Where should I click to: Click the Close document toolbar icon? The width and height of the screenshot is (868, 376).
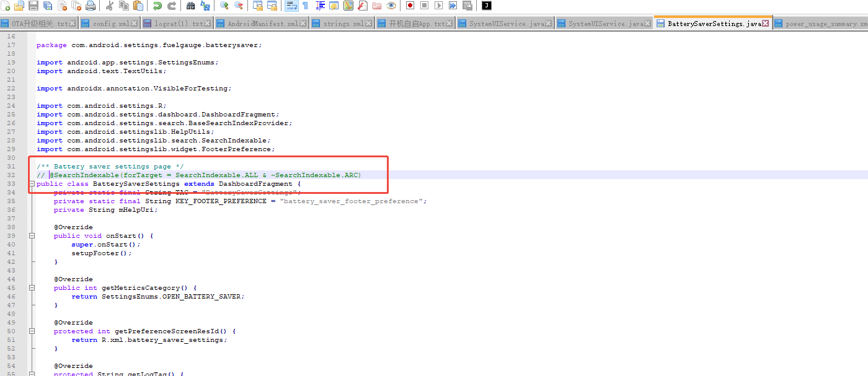tap(62, 6)
